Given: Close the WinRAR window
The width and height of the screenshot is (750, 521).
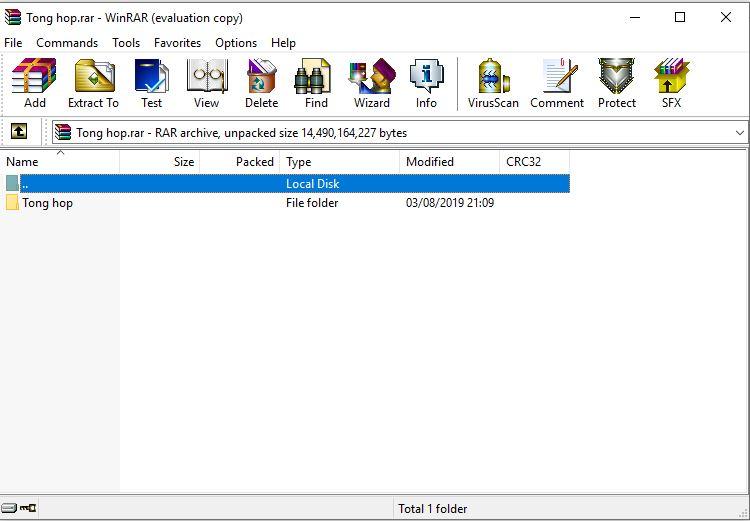Looking at the screenshot, I should pyautogui.click(x=726, y=18).
